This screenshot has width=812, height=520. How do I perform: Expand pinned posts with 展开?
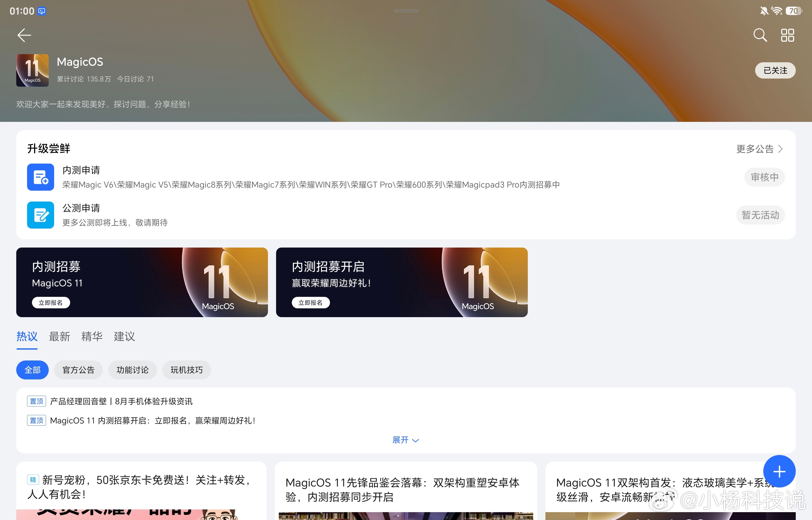point(406,440)
